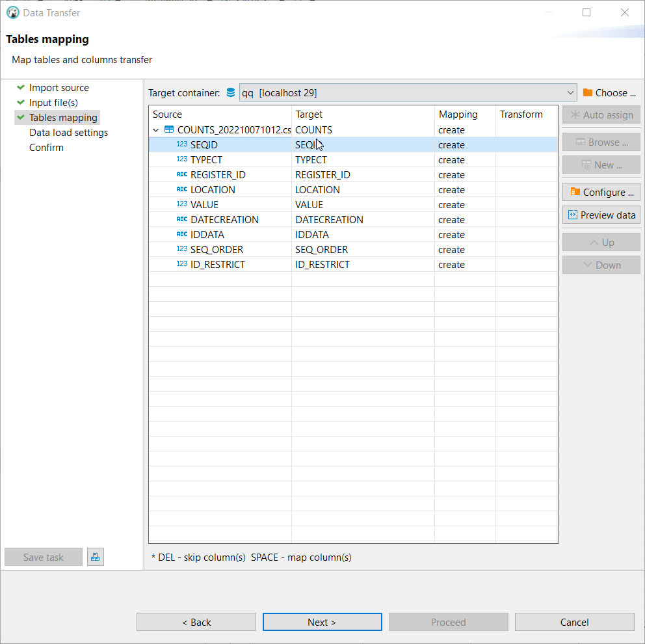Click the tasks icon next to Save task

coord(95,557)
